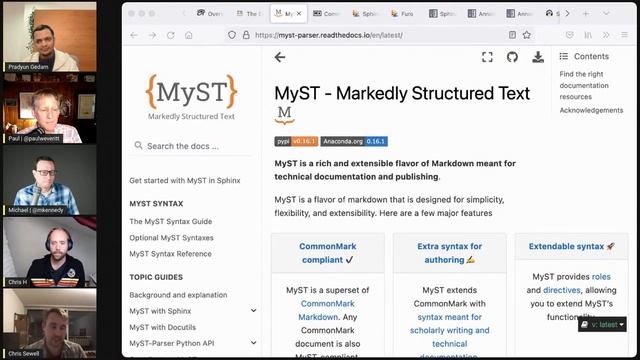Select Chris H video tile
The width and height of the screenshot is (640, 360).
(x=50, y=252)
